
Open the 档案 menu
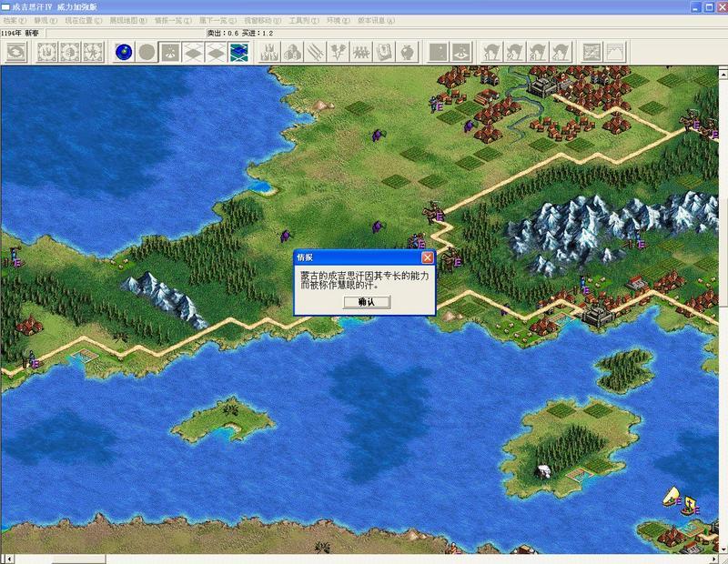[x=15, y=21]
